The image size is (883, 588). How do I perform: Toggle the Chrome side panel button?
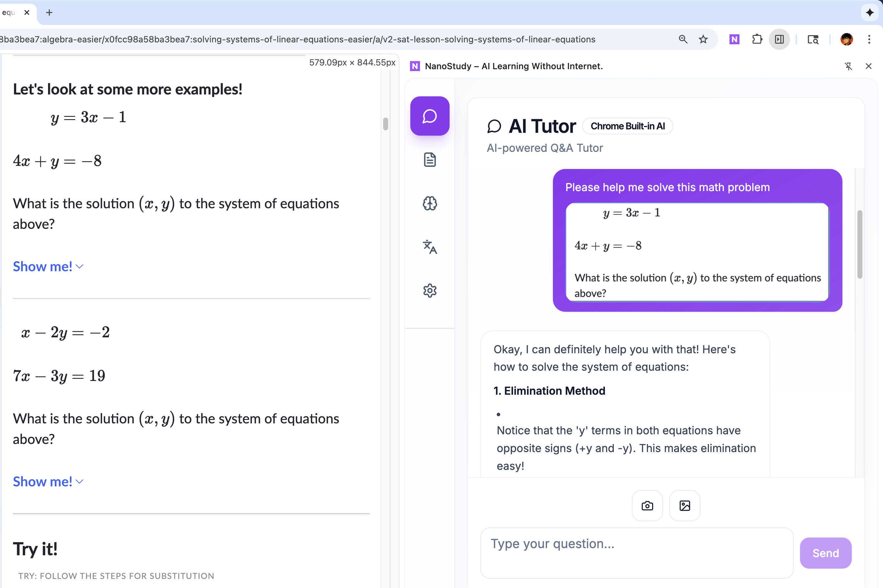tap(779, 39)
